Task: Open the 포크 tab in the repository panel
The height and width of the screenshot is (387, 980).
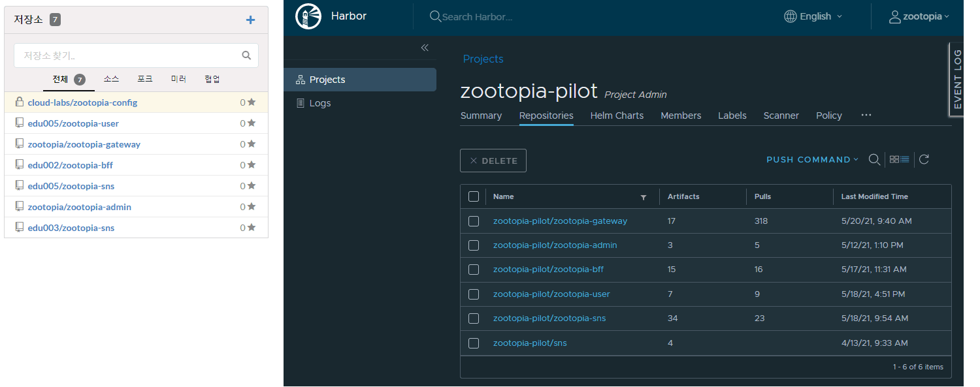Action: [144, 78]
